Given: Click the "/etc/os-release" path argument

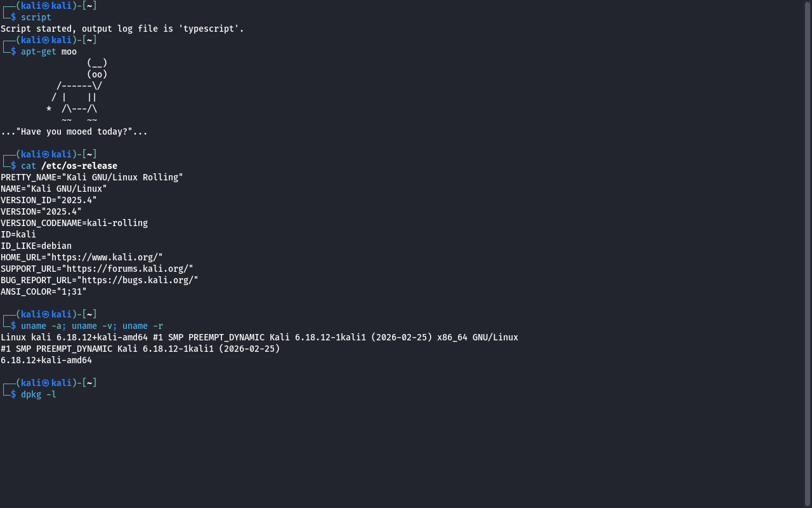Looking at the screenshot, I should tap(79, 166).
